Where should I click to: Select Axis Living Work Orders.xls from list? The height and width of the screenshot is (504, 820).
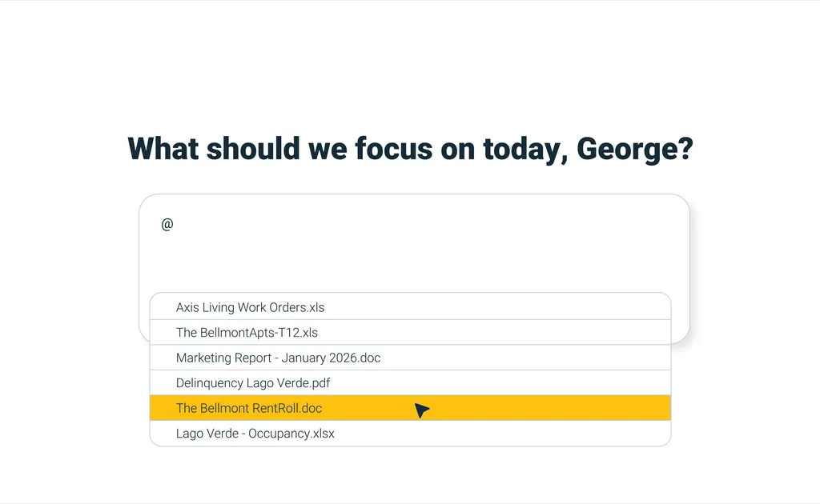tap(250, 307)
